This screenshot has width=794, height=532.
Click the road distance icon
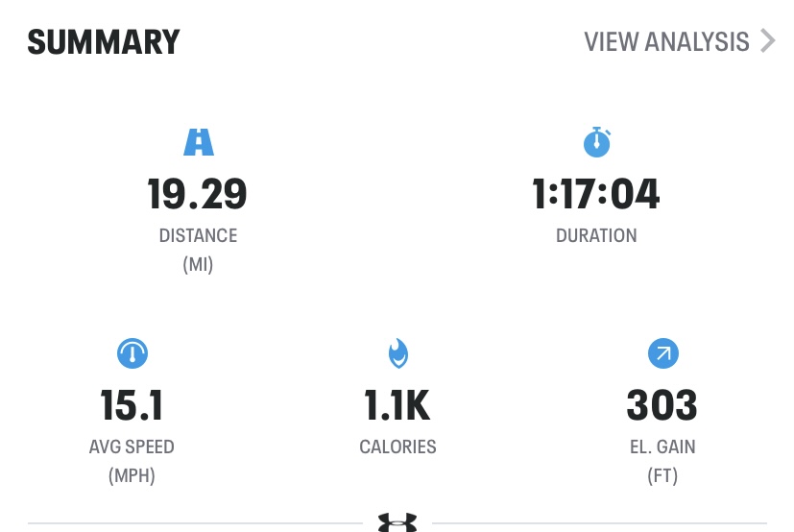coord(199,142)
